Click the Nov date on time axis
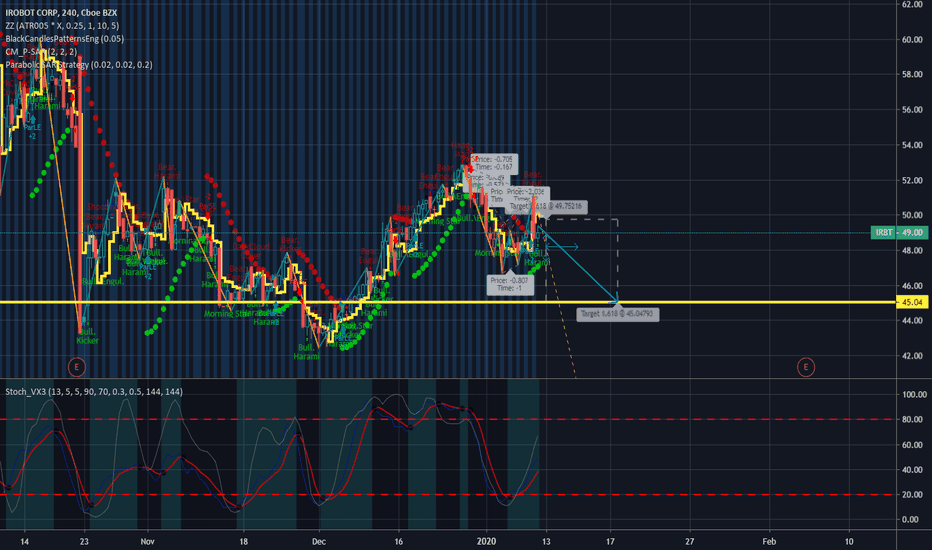932x550 pixels. point(147,542)
